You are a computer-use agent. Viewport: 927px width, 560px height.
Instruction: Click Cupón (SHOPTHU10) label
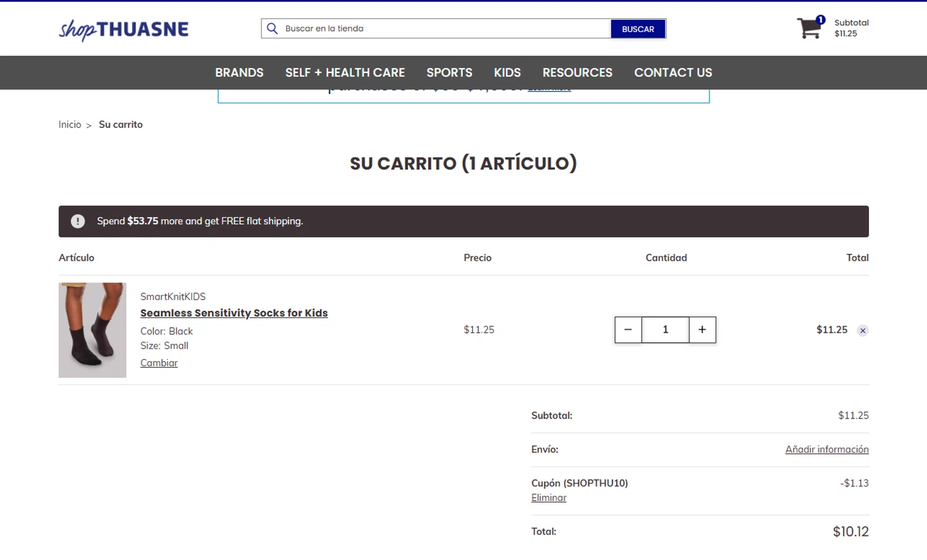[580, 483]
